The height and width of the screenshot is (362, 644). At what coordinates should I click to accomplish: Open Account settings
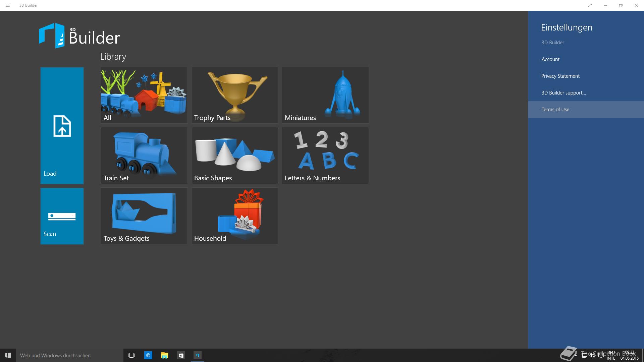pyautogui.click(x=586, y=59)
